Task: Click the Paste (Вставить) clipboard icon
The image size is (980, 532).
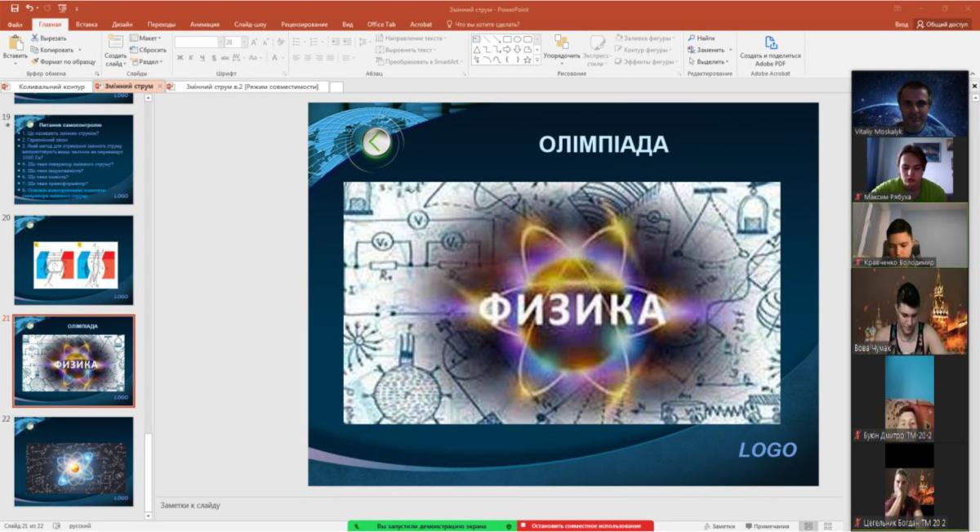Action: 15,45
